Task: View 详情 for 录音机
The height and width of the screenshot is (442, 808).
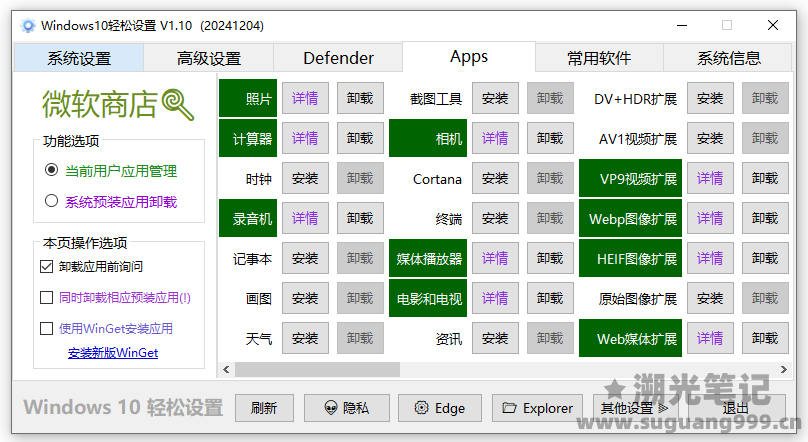Action: [x=305, y=218]
